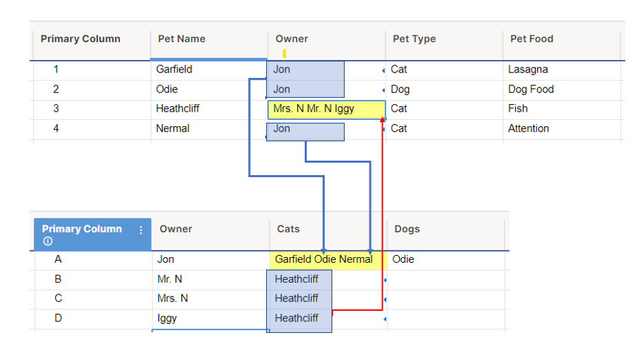Click the Nermal pet name cell
Screen dimensions: 637x364
209,129
